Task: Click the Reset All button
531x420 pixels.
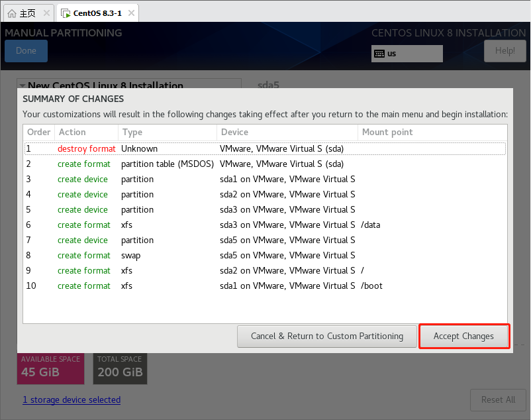Action: tap(498, 400)
